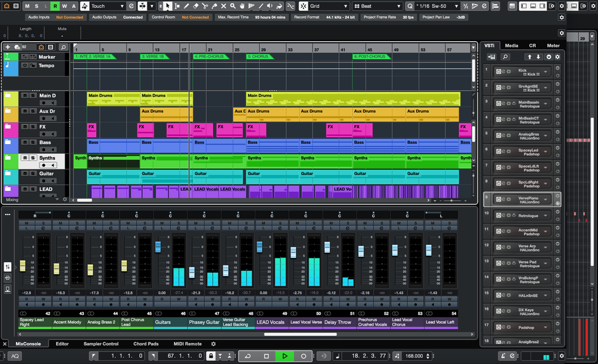This screenshot has width=598, height=364.
Task: Open the Grid snap type dropdown
Action: [327, 6]
